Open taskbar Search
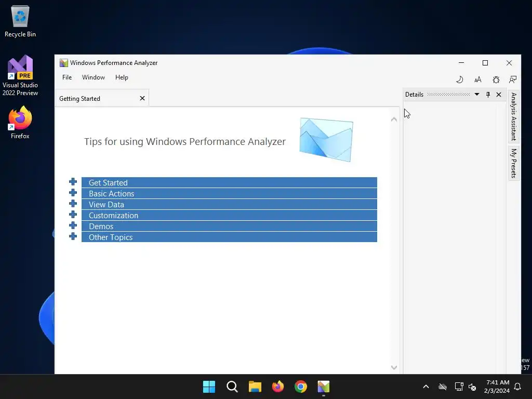This screenshot has height=399, width=532. (x=232, y=387)
